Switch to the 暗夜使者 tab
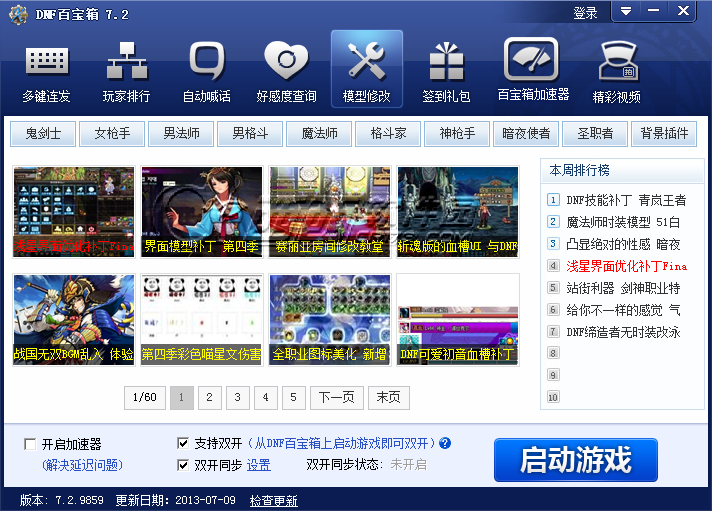This screenshot has width=712, height=511. pyautogui.click(x=526, y=134)
